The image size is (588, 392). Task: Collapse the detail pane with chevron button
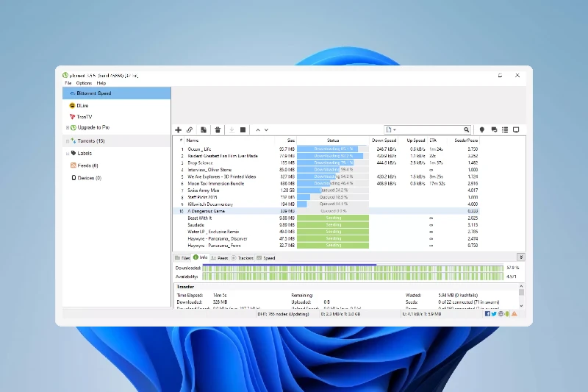click(x=521, y=257)
